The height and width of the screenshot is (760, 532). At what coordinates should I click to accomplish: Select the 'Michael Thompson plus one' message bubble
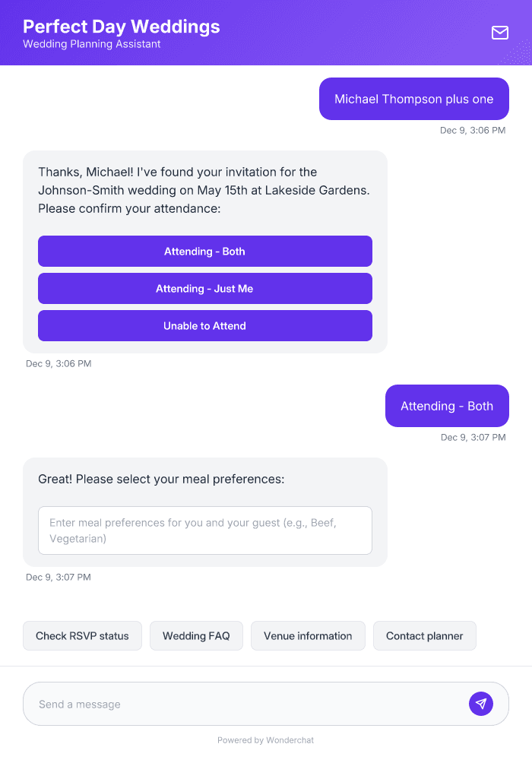(413, 99)
